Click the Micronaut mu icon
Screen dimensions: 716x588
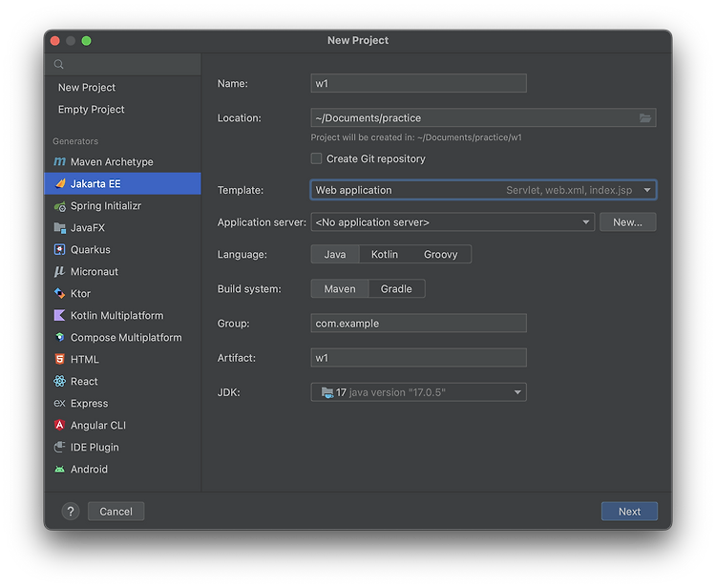[59, 272]
